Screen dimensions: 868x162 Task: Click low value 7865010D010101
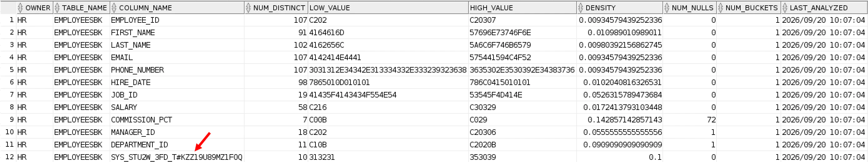tap(339, 82)
